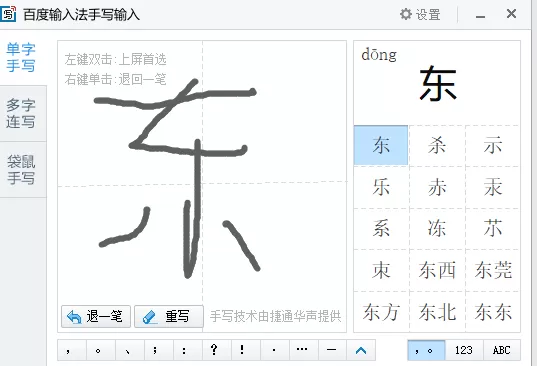Clear canvas with 重写 button
The width and height of the screenshot is (537, 366).
click(x=169, y=316)
